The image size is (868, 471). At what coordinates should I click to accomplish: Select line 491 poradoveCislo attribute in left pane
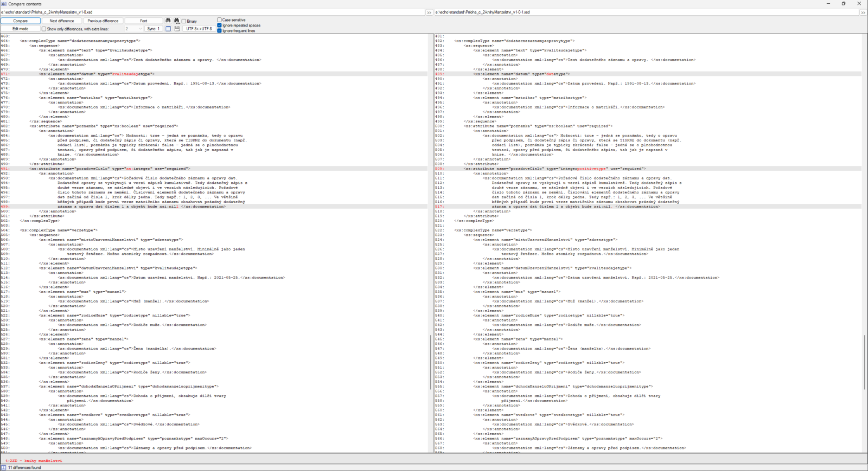[x=214, y=169]
